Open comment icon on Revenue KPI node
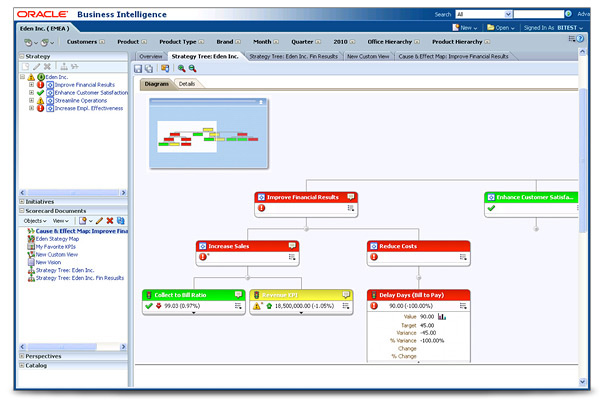 (x=346, y=294)
